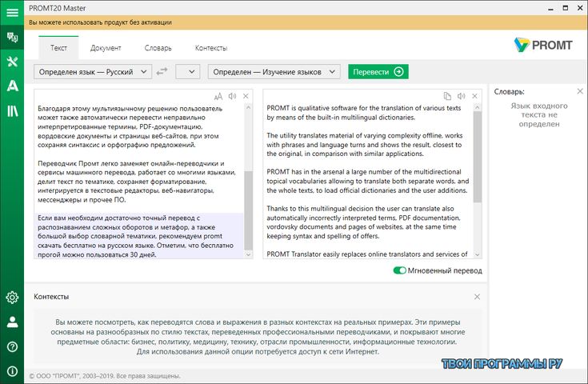
Task: Open the library books icon in the sidebar
Action: click(12, 110)
